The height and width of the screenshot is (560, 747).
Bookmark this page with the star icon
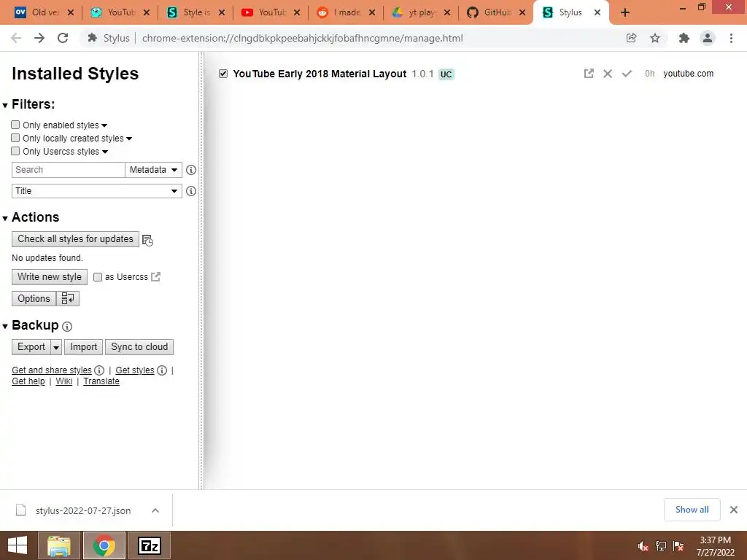655,38
